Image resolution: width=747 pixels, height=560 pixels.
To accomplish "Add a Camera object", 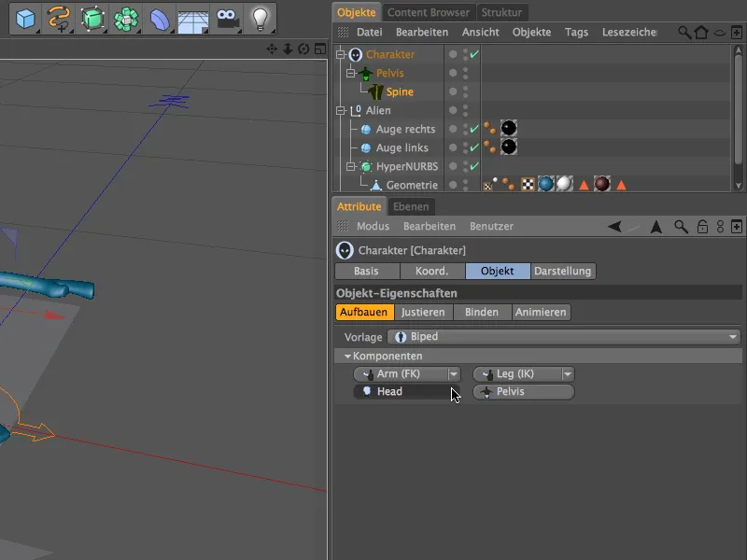I will point(227,19).
